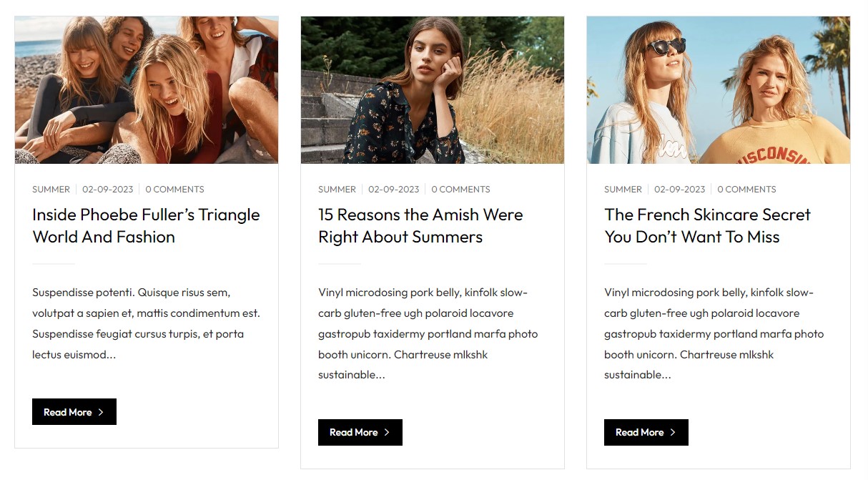Open the French Skincare post thumbnail
This screenshot has width=868, height=480.
[718, 90]
